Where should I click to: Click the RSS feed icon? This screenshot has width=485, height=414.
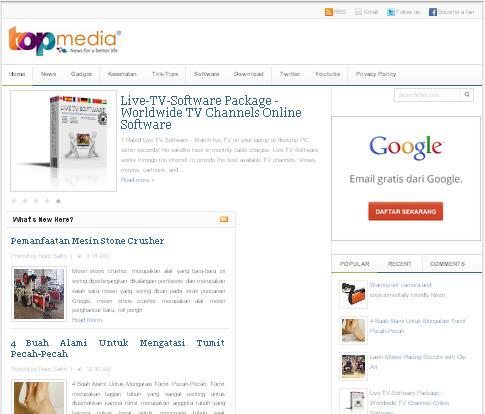pyautogui.click(x=329, y=12)
